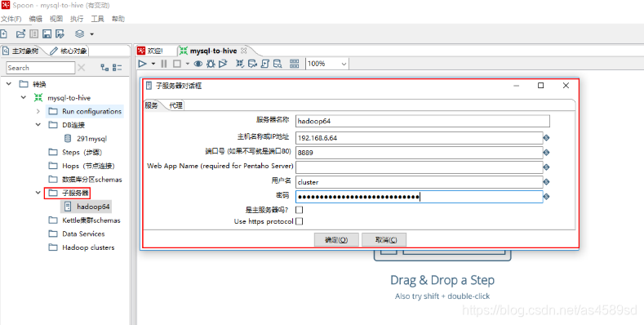The height and width of the screenshot is (325, 644).
Task: Collapse the mysql-to-hive tree node
Action: coord(24,98)
